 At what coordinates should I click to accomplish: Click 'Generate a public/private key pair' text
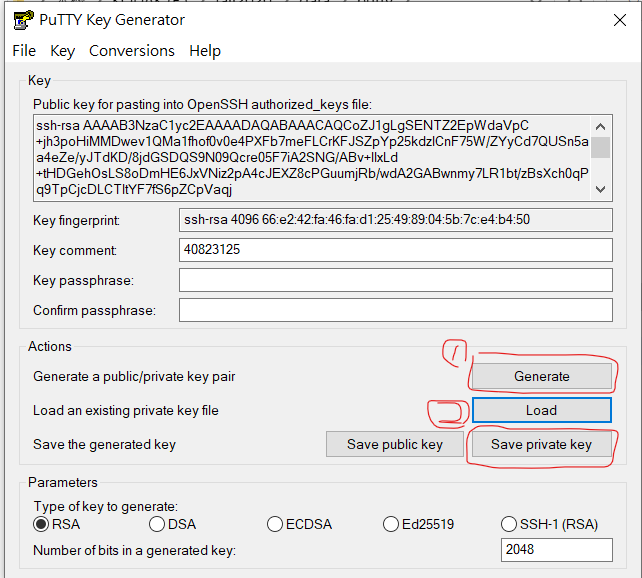134,377
